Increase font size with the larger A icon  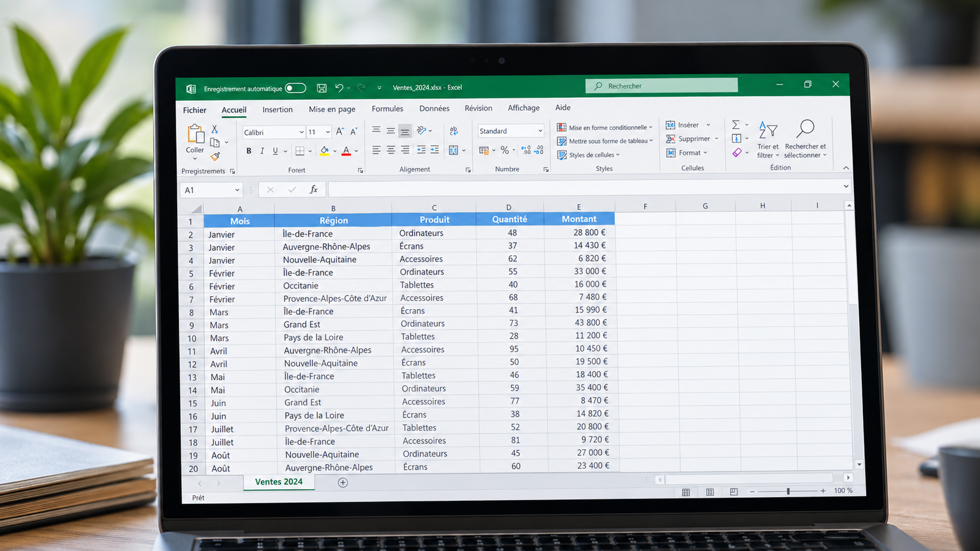pos(340,131)
